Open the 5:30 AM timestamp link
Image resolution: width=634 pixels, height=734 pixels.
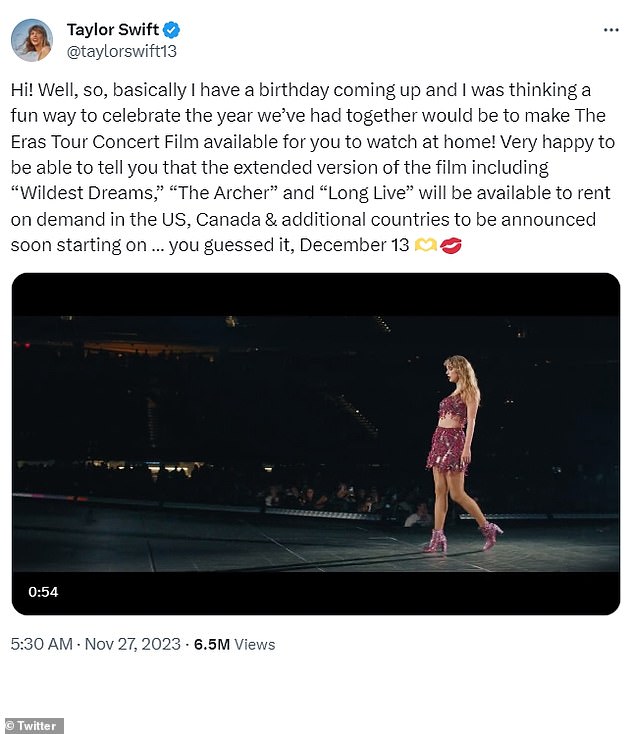(42, 644)
